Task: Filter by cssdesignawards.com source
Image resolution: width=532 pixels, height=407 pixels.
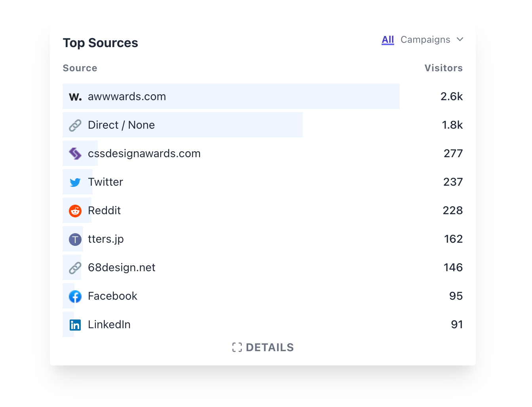Action: click(144, 154)
